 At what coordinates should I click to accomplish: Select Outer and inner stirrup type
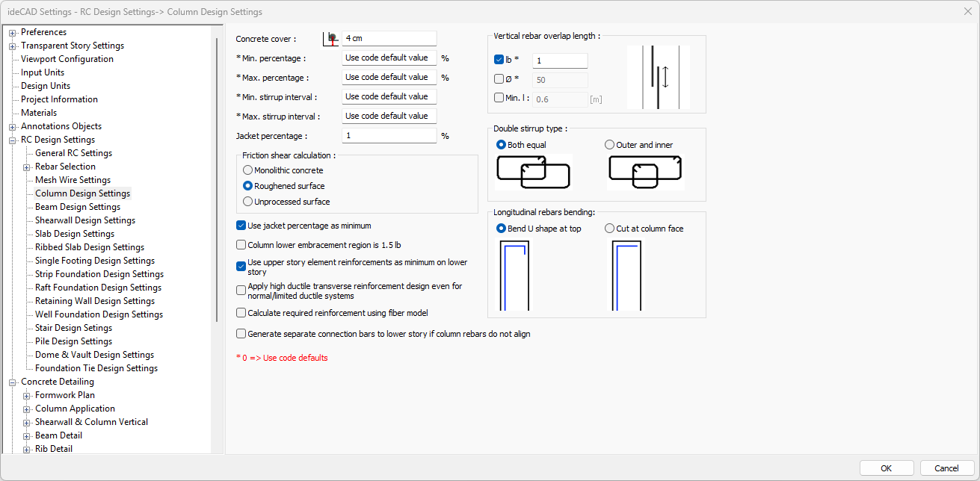609,145
